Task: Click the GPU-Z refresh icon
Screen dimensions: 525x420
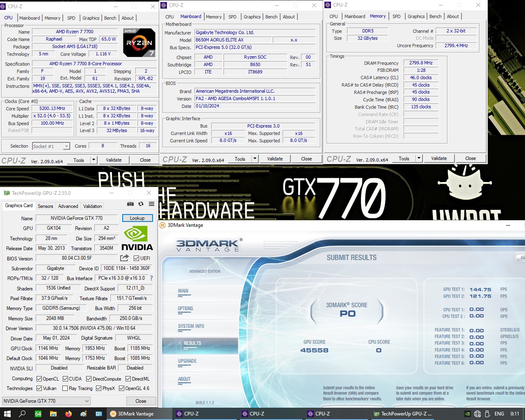Action: [x=141, y=204]
